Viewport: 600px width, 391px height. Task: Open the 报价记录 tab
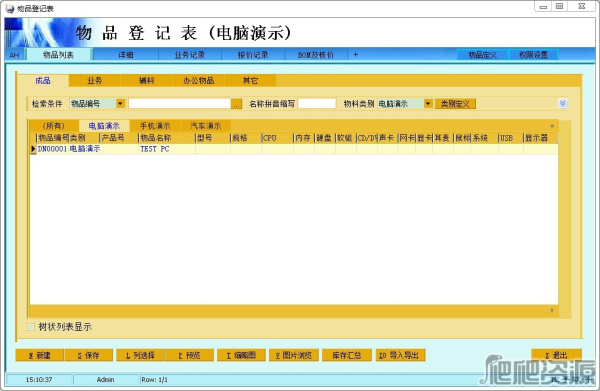tap(253, 55)
